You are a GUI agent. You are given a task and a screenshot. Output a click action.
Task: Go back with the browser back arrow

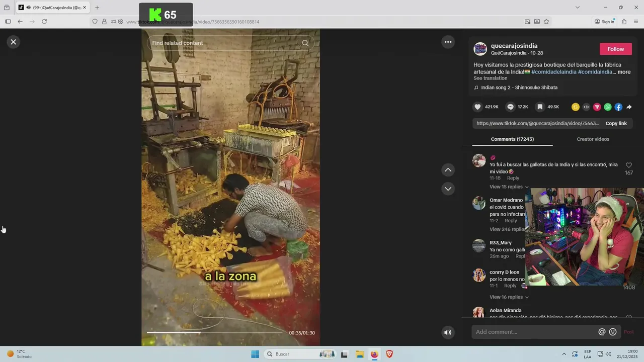20,22
